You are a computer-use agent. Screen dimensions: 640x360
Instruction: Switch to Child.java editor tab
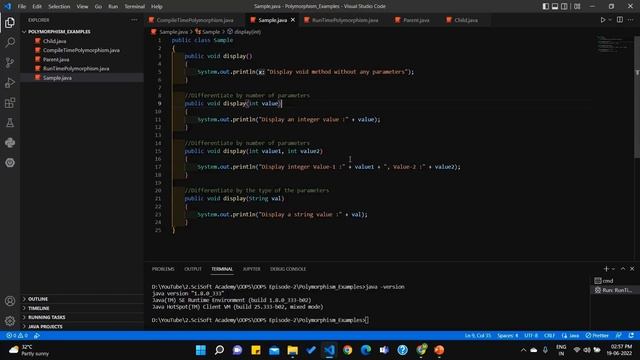(x=466, y=20)
